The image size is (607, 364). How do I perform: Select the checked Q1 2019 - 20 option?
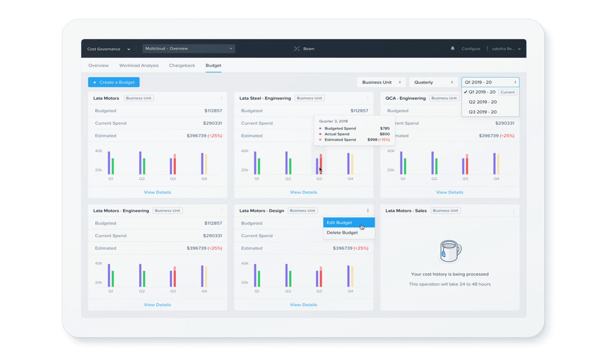tap(482, 92)
